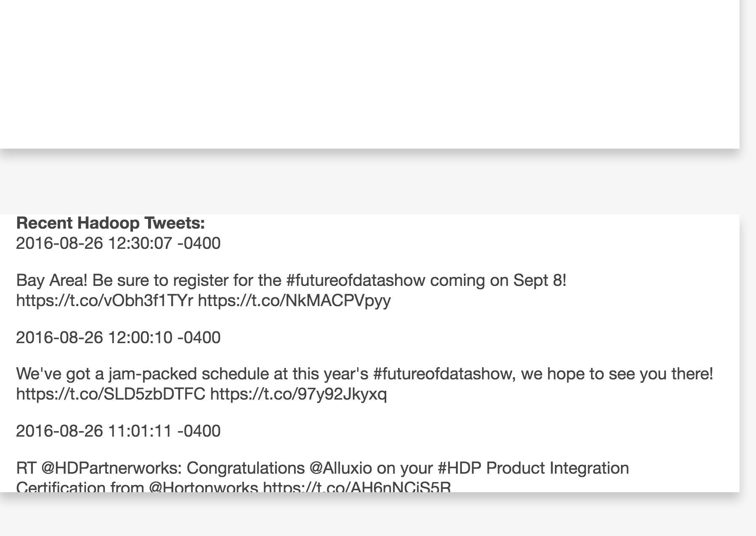Click #futureofdatashow in the Bay Area tweet
The width and height of the screenshot is (756, 536).
(x=355, y=280)
